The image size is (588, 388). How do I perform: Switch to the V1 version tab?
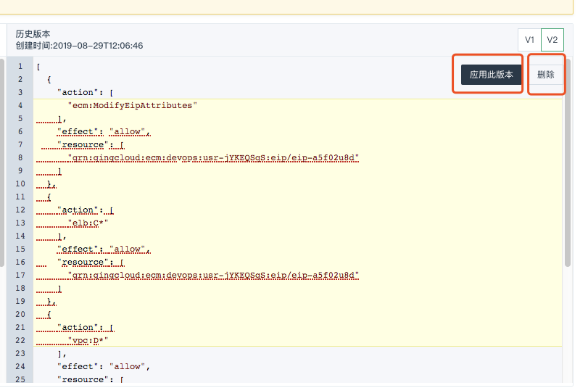[x=529, y=39]
